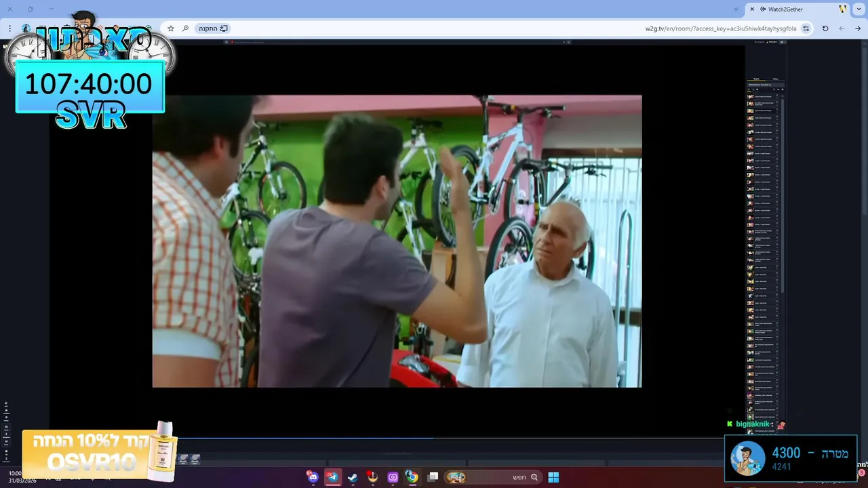Click the taskbar search box
Viewport: 868px width, 488px height.
click(493, 477)
